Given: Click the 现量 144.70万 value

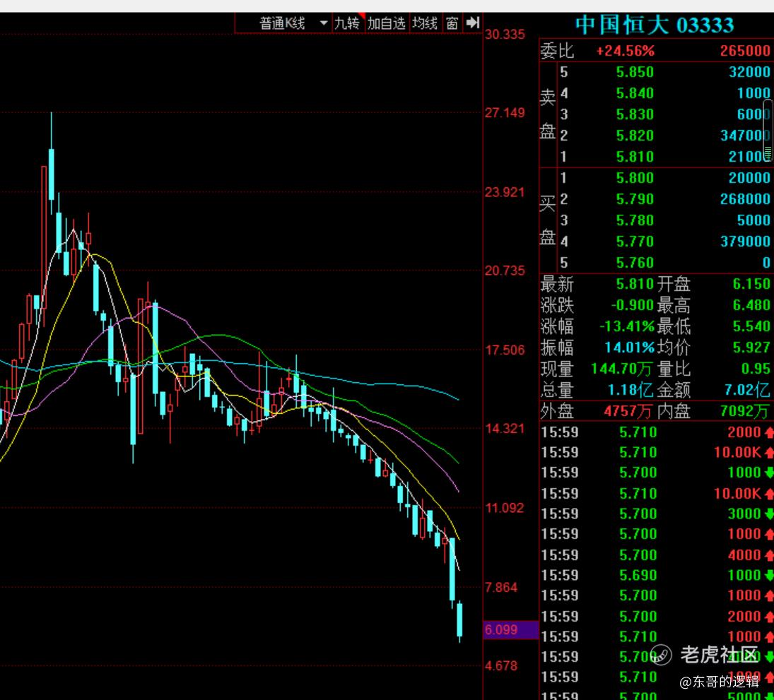Looking at the screenshot, I should click(621, 369).
